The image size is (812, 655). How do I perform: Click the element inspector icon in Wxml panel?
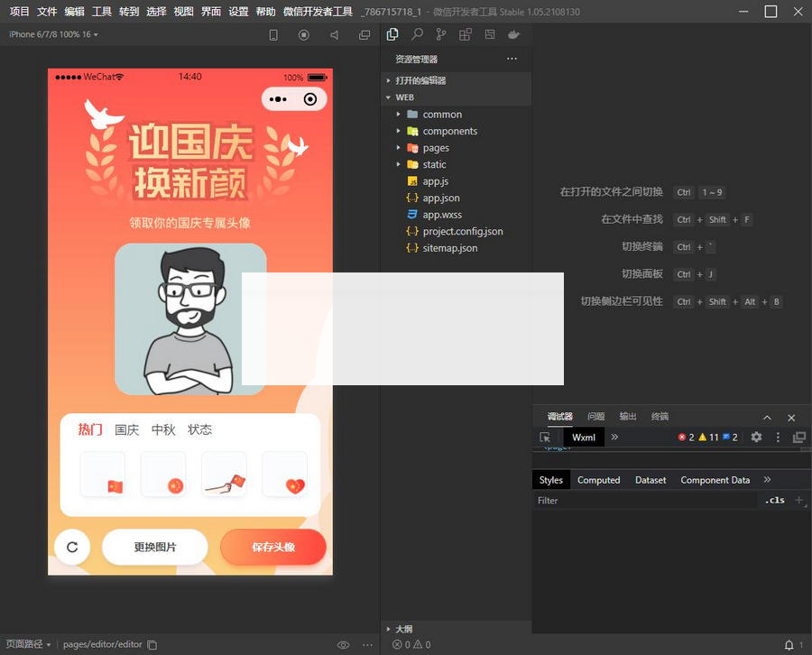(546, 437)
